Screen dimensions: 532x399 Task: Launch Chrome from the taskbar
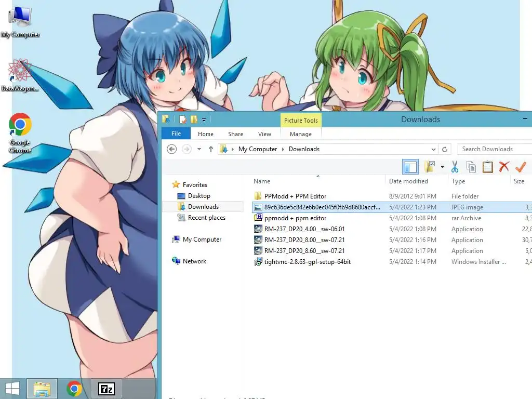pos(74,389)
